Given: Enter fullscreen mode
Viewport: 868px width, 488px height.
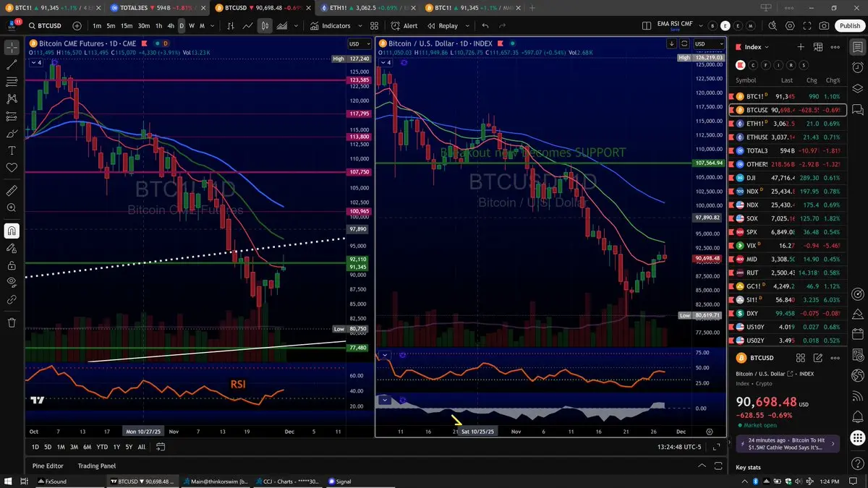Looking at the screenshot, I should coord(808,25).
